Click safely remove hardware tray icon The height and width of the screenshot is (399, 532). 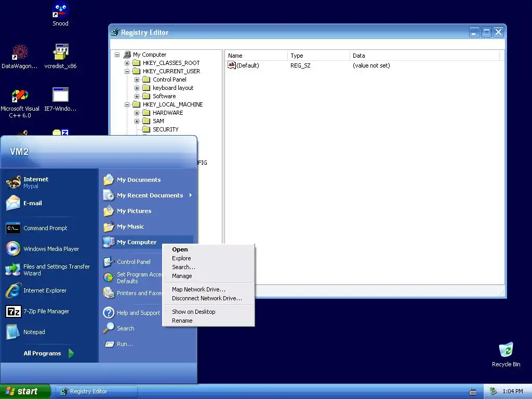(494, 391)
